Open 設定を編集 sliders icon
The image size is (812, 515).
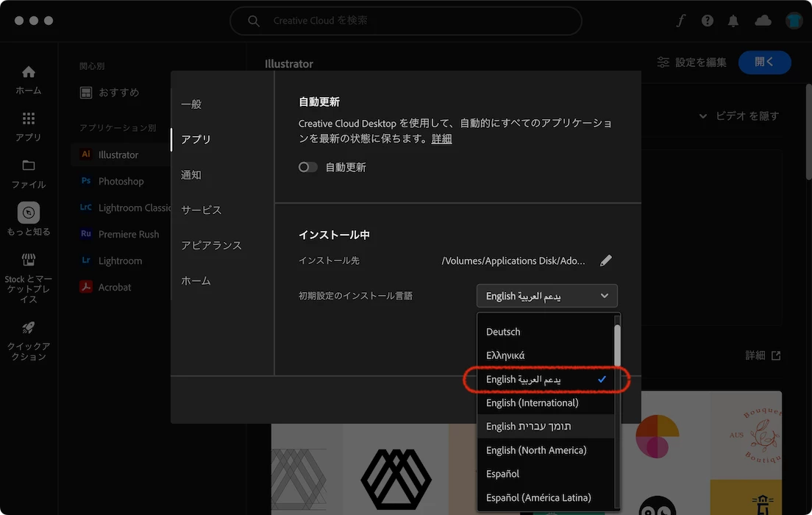(663, 63)
